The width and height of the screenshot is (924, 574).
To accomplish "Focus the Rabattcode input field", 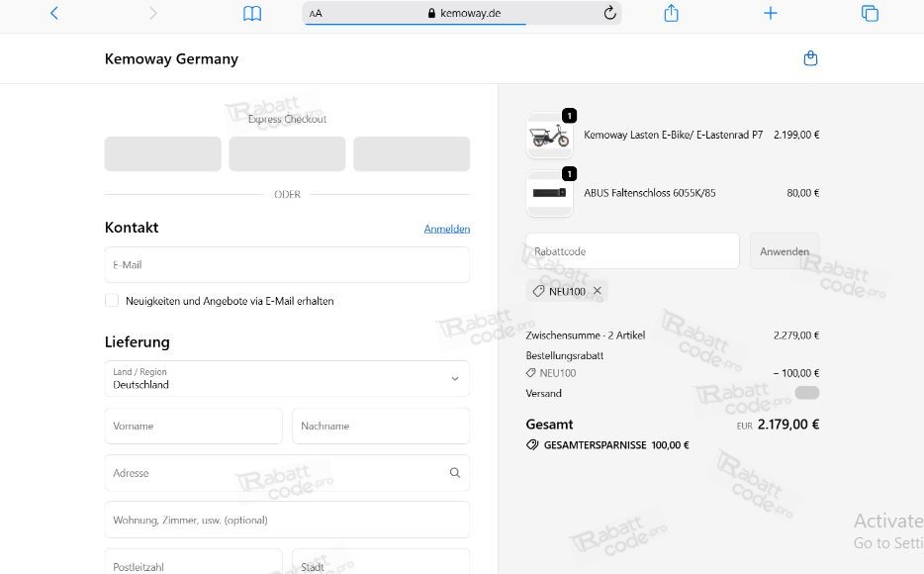I will tap(632, 251).
